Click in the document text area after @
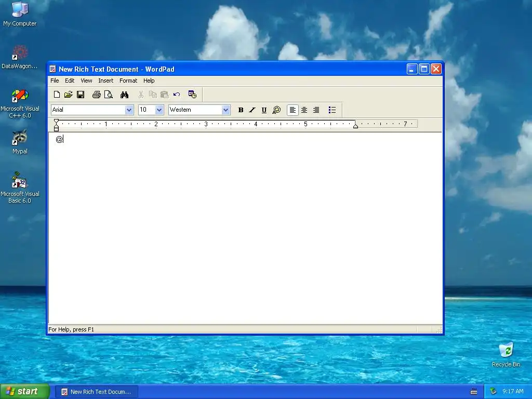The height and width of the screenshot is (399, 532). pos(64,139)
